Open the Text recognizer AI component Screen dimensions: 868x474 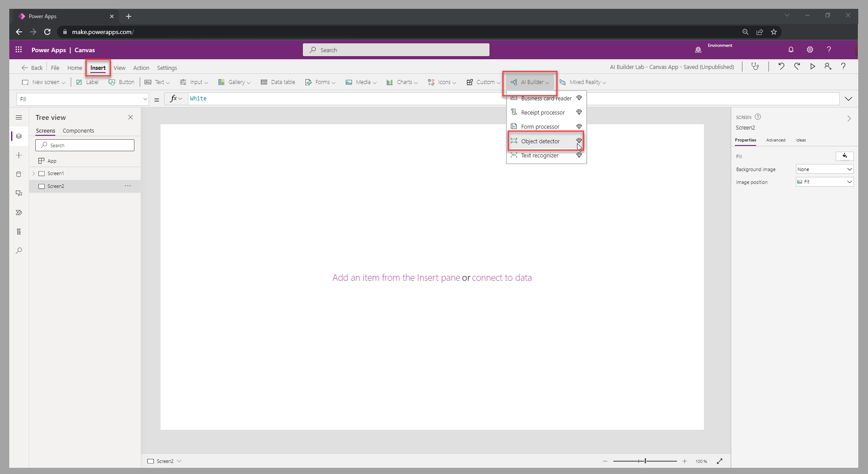pos(539,155)
